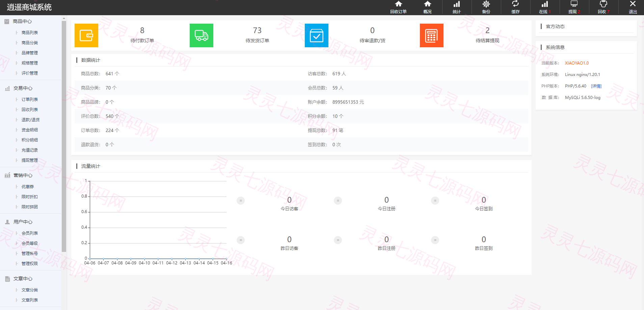
Task: Open the 统计 statistics icon
Action: tap(457, 7)
